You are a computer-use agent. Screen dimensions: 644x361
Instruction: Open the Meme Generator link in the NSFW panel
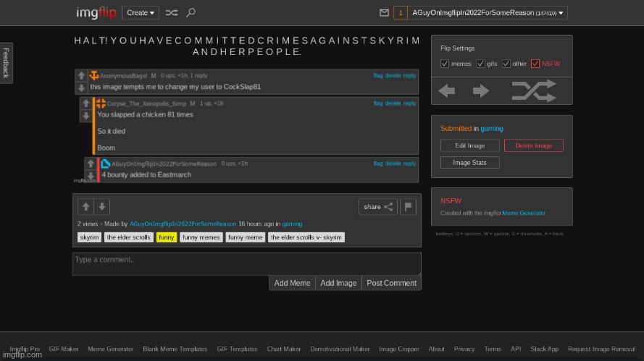click(524, 213)
